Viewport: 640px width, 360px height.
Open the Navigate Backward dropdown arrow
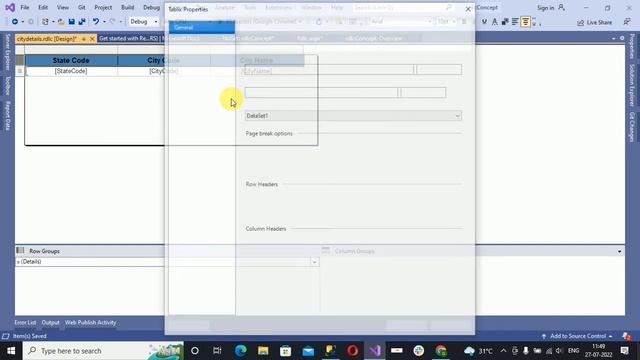point(23,22)
